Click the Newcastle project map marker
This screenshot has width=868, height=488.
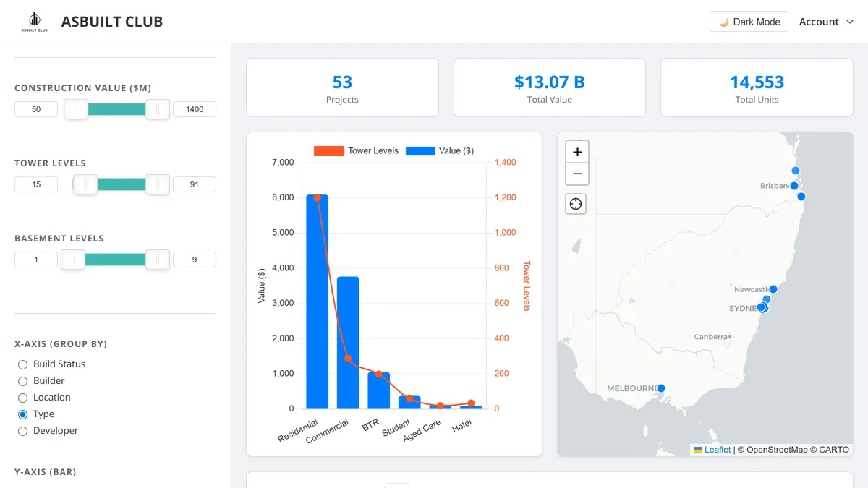[773, 289]
